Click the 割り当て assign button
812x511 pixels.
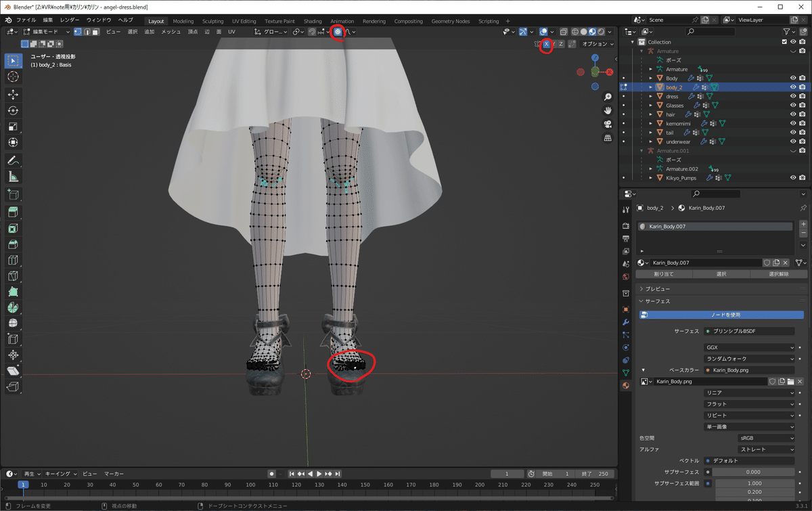(x=664, y=274)
